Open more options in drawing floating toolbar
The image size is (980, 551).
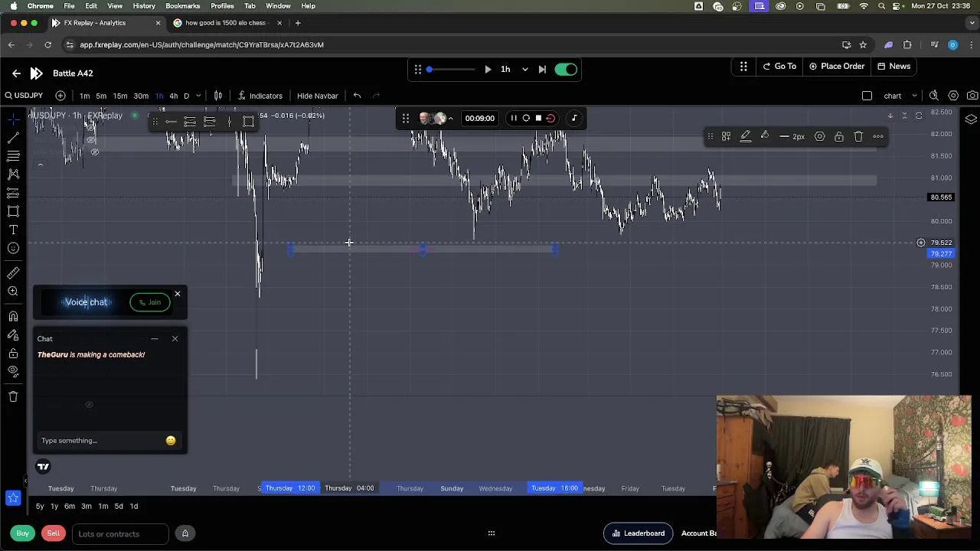[878, 136]
